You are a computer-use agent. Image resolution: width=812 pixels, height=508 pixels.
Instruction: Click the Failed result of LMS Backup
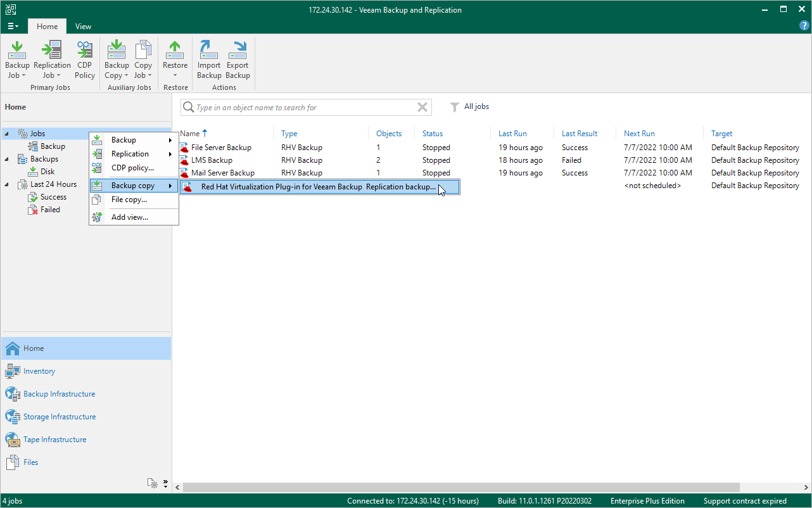571,160
